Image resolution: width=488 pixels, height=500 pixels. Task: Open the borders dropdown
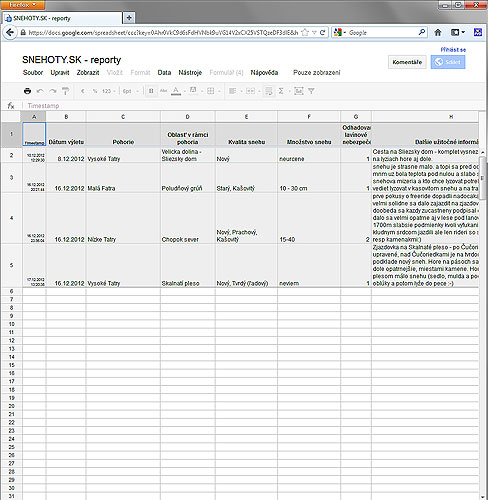point(212,91)
